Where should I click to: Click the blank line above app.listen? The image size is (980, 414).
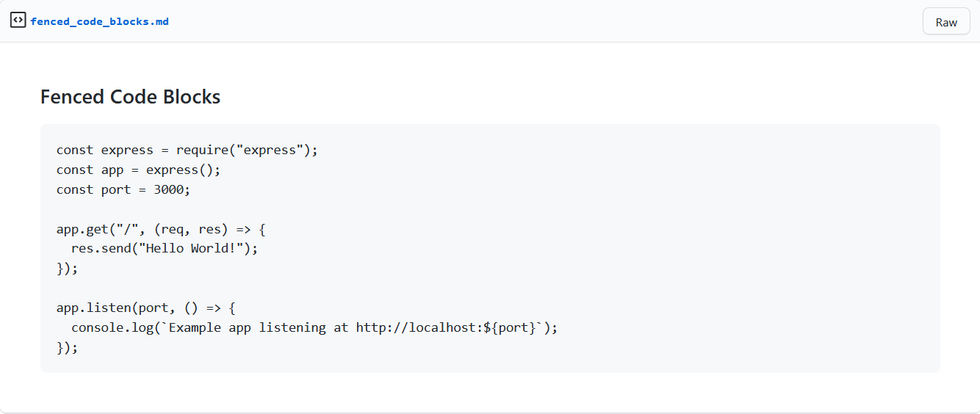(490, 288)
